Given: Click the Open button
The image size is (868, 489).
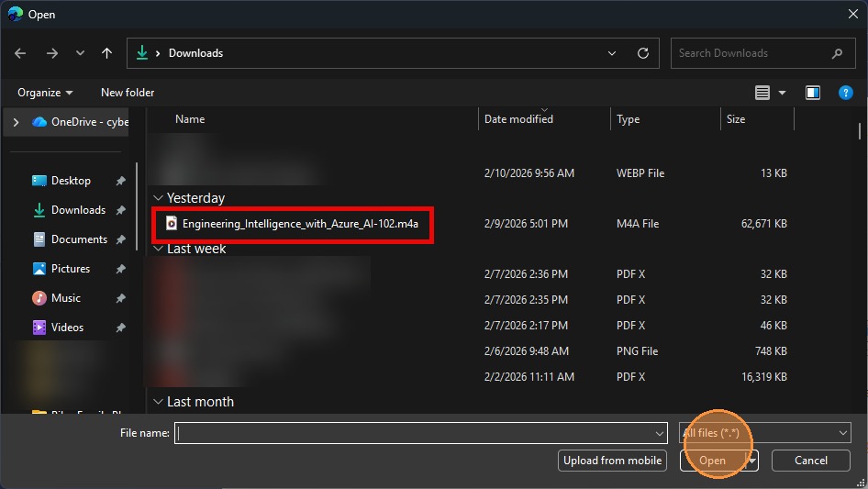Looking at the screenshot, I should (712, 461).
